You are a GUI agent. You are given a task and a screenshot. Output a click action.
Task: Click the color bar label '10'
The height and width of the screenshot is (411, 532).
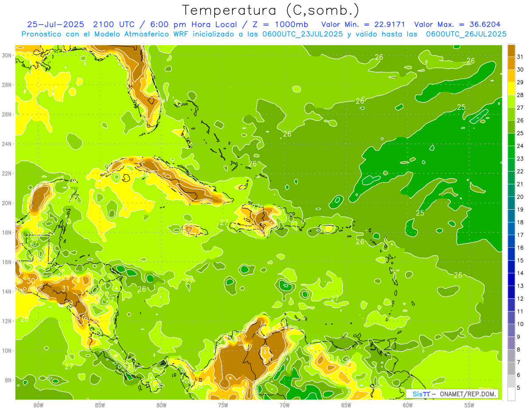pyautogui.click(x=520, y=324)
